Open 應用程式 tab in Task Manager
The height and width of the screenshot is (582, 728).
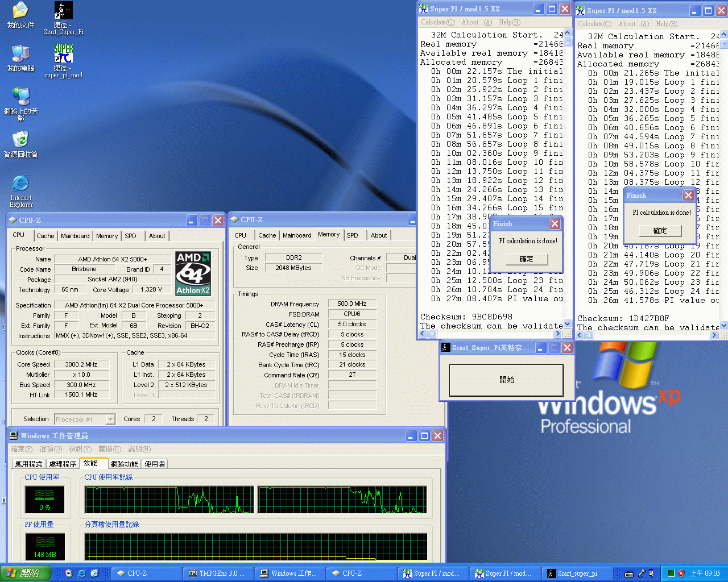pos(29,464)
